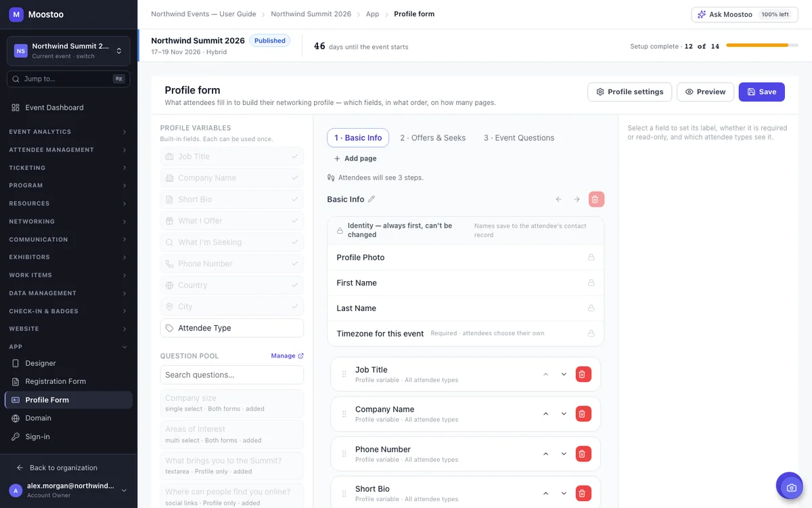Screen dimensions: 812x508
Task: Expand the Communication section
Action: pyautogui.click(x=68, y=239)
